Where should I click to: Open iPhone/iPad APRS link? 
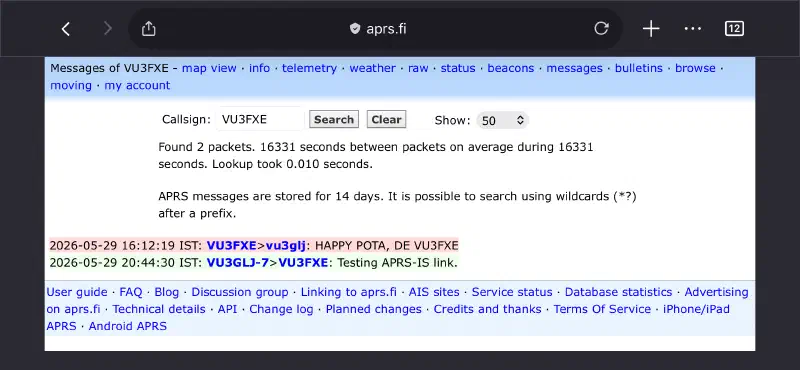click(696, 309)
